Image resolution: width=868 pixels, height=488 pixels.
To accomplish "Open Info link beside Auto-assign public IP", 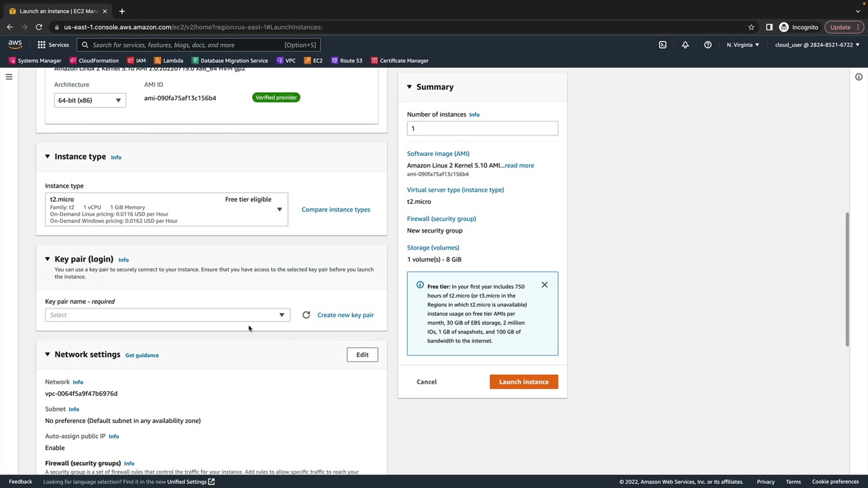I will (x=113, y=436).
